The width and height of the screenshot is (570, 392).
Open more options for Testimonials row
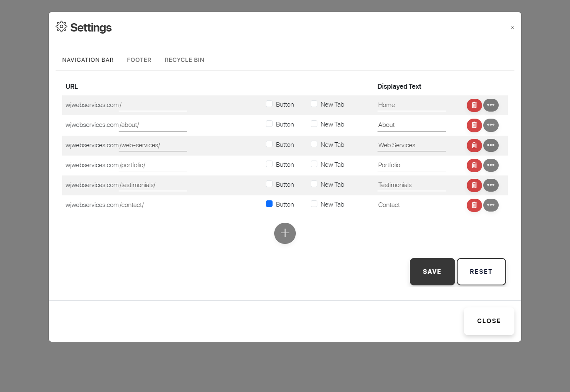click(491, 185)
